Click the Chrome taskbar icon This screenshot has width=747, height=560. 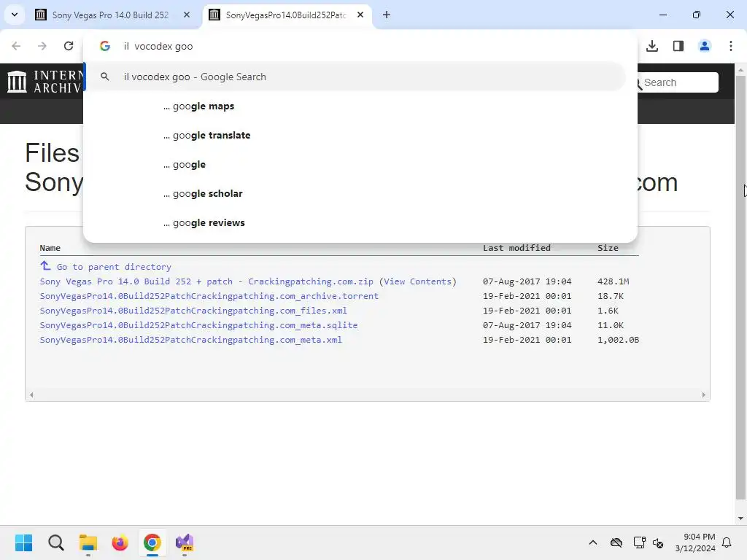pyautogui.click(x=152, y=542)
